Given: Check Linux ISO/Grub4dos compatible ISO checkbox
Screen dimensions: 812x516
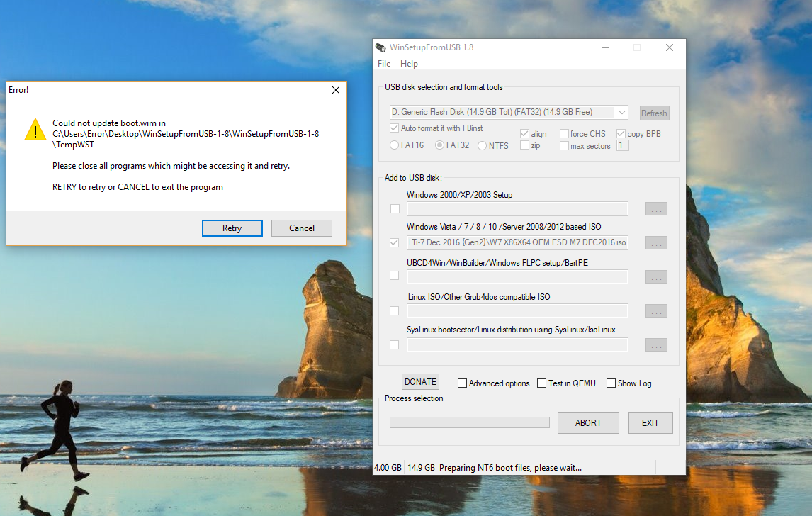Looking at the screenshot, I should coord(395,311).
